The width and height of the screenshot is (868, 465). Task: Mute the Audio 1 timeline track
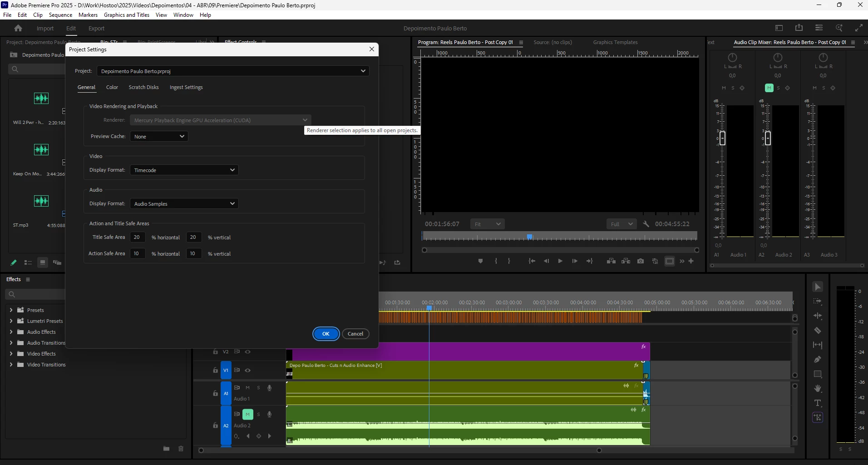click(x=247, y=388)
